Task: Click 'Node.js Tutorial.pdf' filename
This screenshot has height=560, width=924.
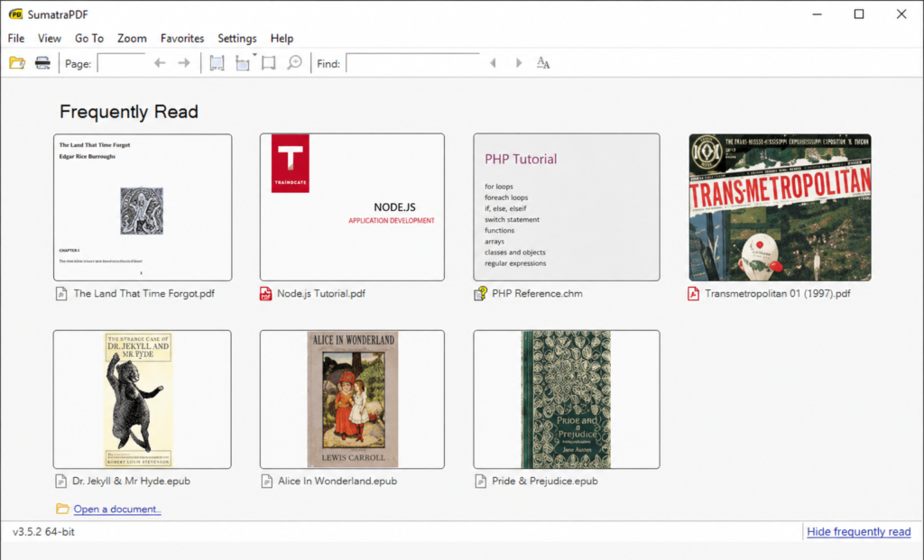Action: point(321,293)
